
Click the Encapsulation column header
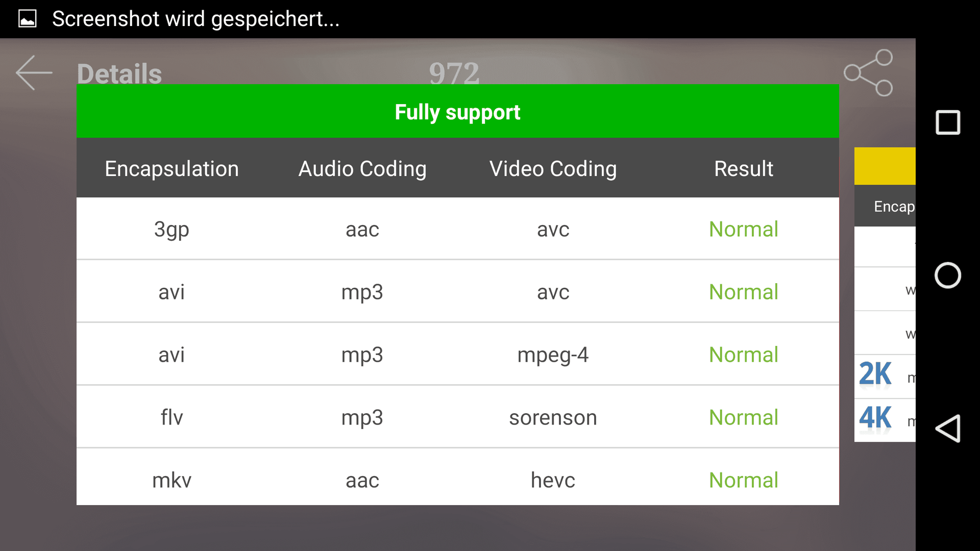[x=172, y=169]
